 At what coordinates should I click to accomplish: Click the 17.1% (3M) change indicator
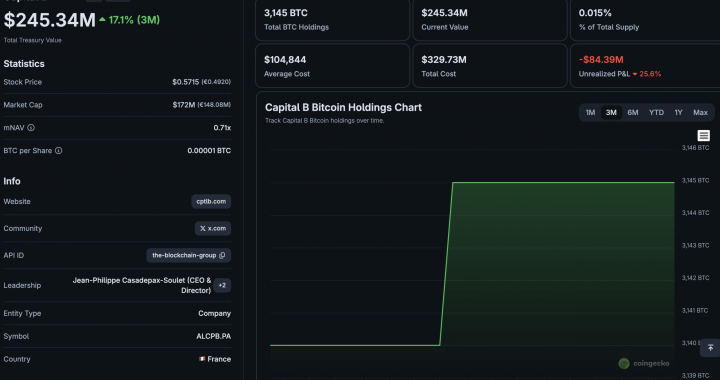(x=129, y=20)
